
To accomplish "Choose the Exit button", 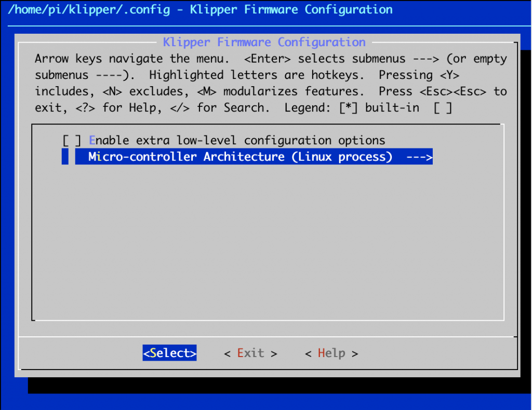I will (x=251, y=353).
